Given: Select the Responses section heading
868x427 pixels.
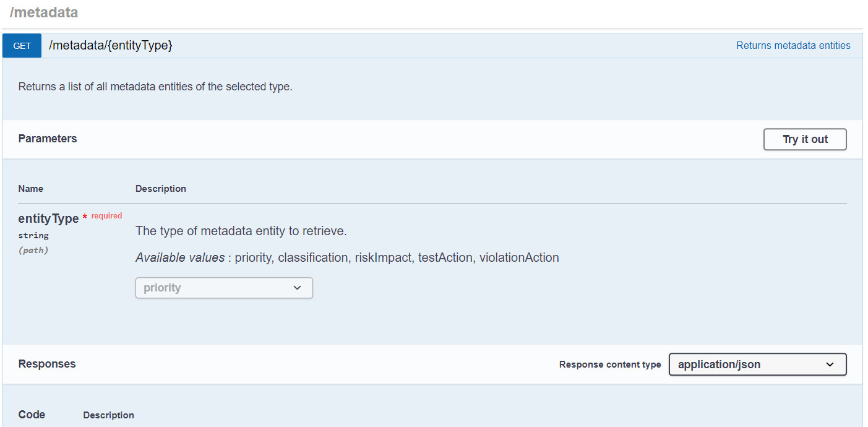Looking at the screenshot, I should click(x=47, y=364).
